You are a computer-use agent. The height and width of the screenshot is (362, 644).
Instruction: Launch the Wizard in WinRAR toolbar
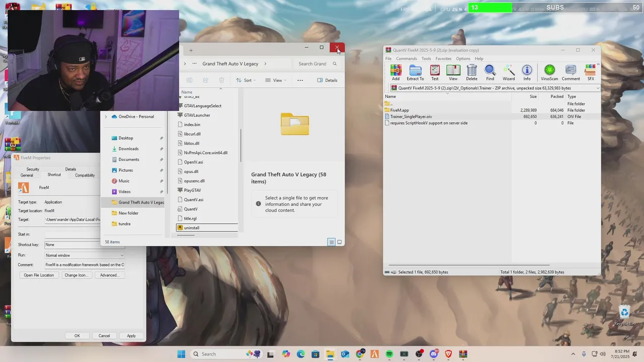(509, 73)
